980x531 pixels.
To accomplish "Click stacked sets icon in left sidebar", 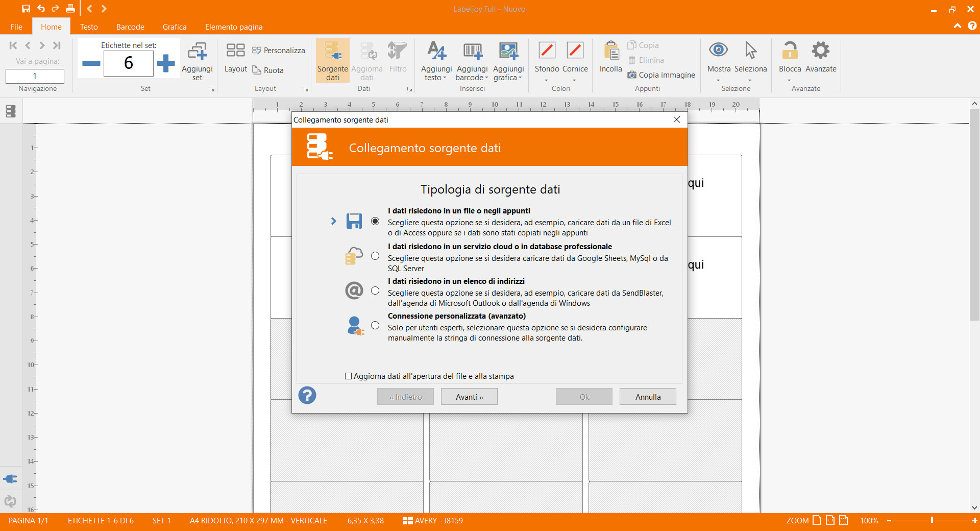I will [x=10, y=111].
